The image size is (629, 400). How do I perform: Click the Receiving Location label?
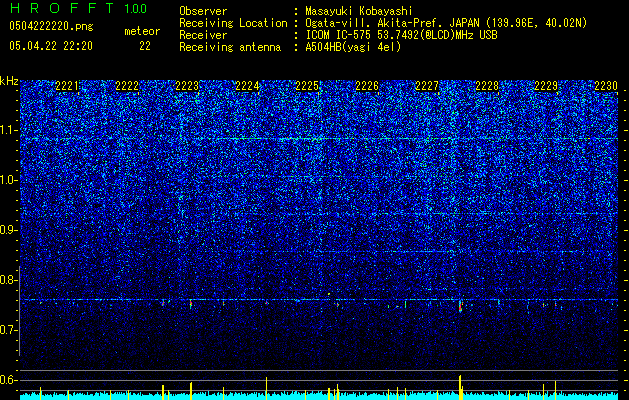(x=233, y=23)
